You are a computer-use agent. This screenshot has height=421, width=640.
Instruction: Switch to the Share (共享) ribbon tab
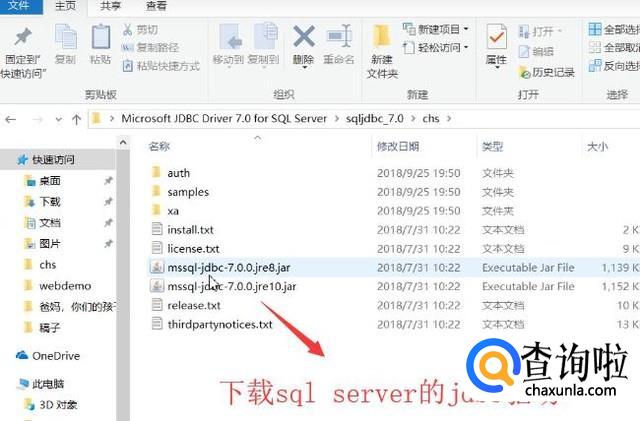point(110,6)
